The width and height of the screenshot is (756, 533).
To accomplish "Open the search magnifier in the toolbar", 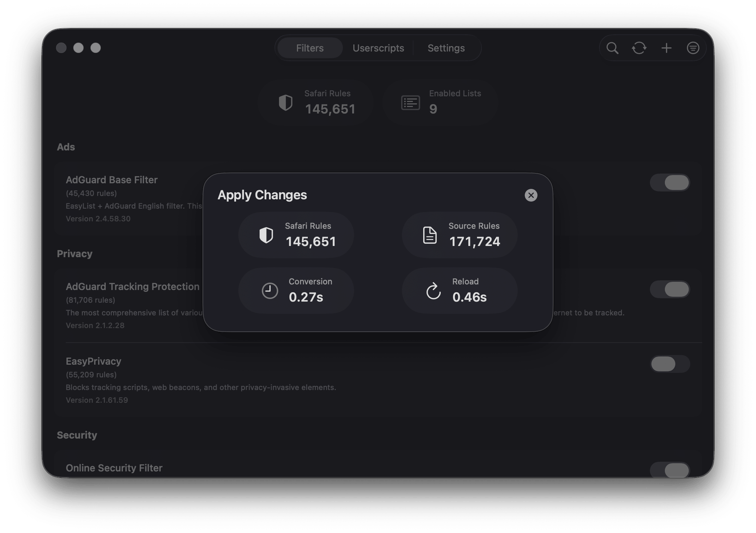I will tap(612, 48).
